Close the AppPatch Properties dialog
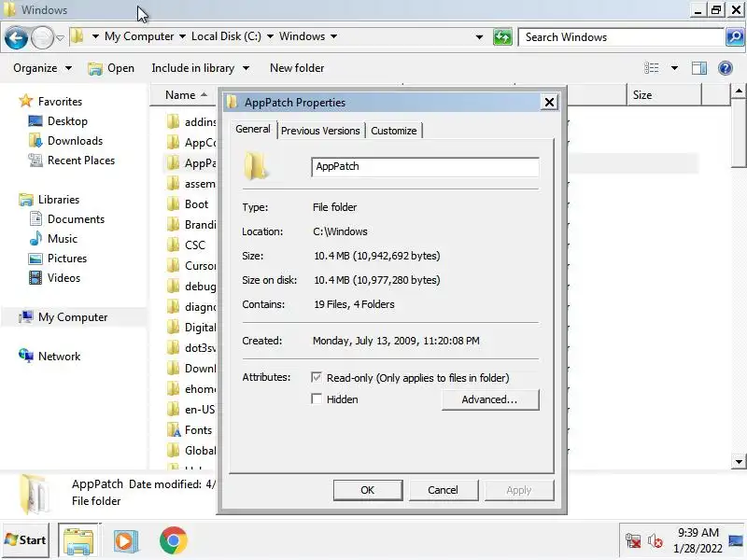747x560 pixels. click(549, 102)
